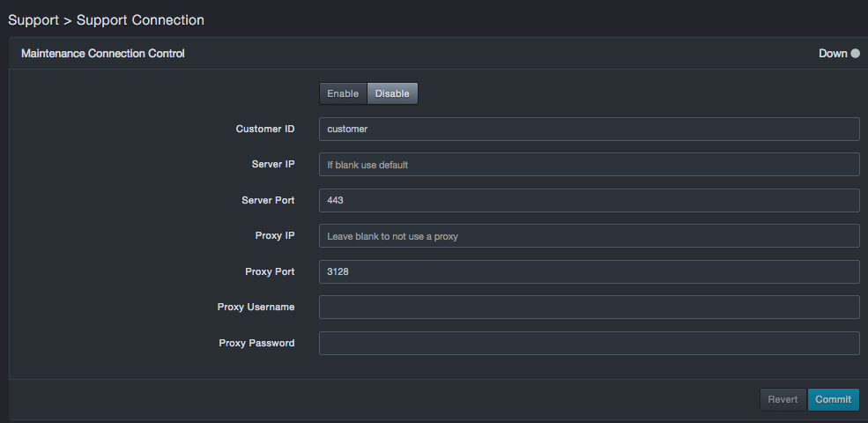Click the Customer ID label
Screen dimensions: 868x423
coord(265,129)
